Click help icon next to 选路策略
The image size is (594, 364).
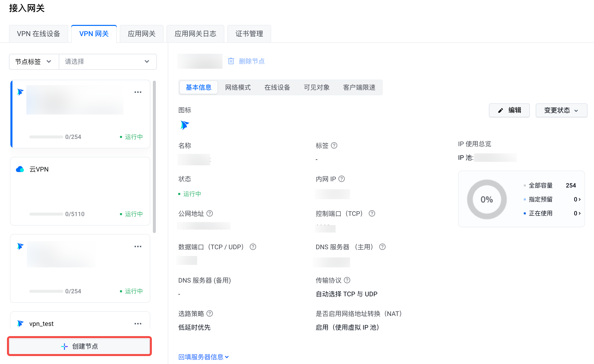click(210, 313)
